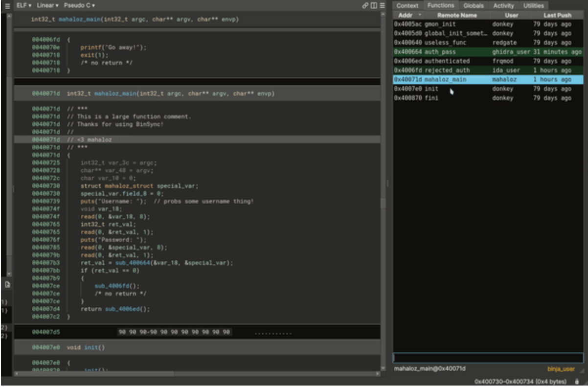Viewport: 588px width, 387px height.
Task: Click the link/sync chain icon
Action: click(x=365, y=5)
